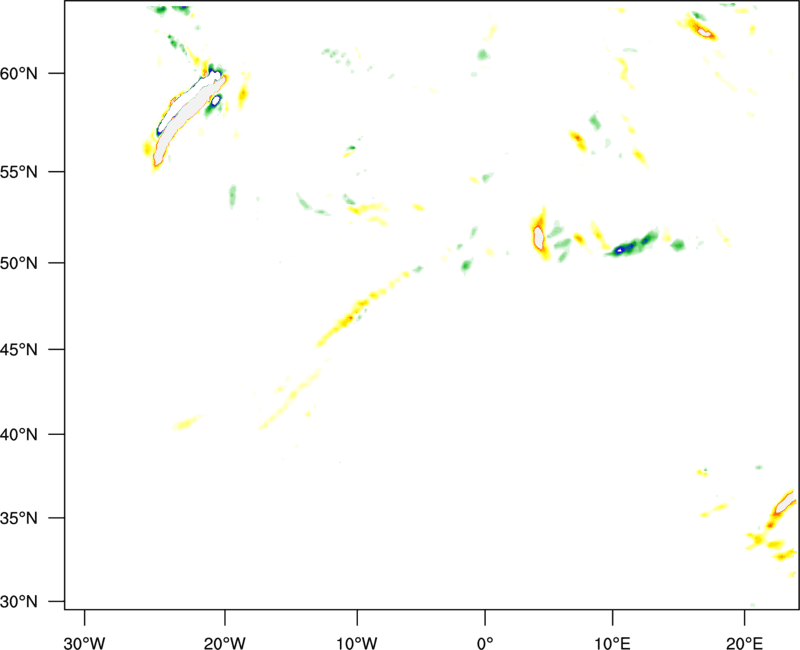Click the 20°E longitude label
The image size is (800, 650).
coord(744,643)
